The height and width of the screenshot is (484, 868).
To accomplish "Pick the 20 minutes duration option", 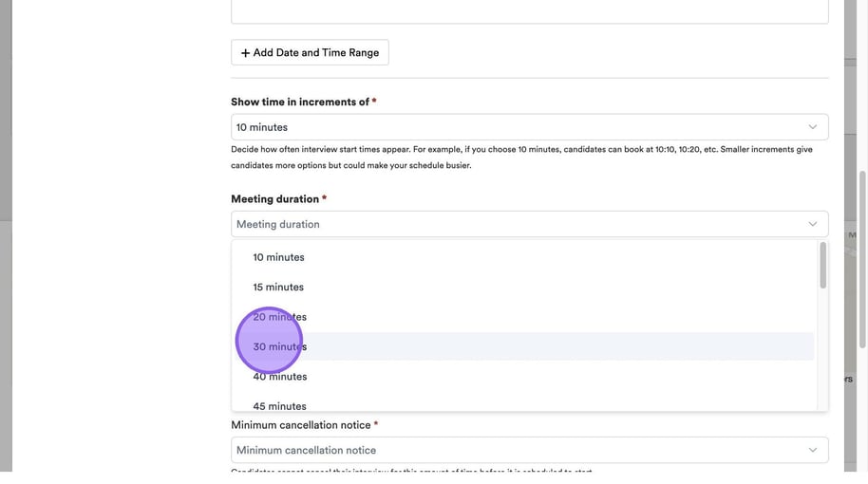I will (280, 317).
